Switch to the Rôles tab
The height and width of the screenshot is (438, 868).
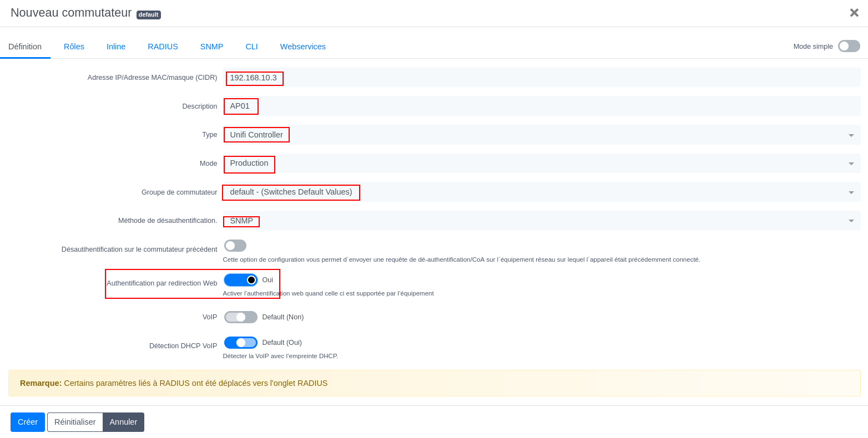74,47
